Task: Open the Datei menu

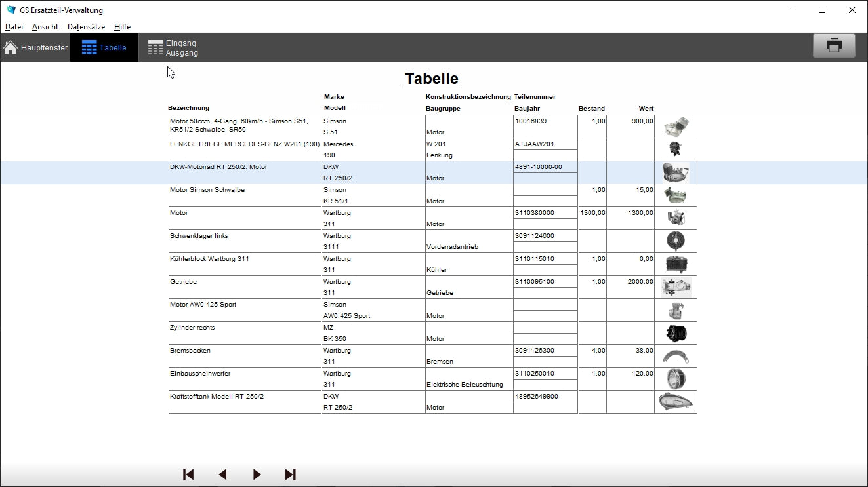Action: [14, 27]
